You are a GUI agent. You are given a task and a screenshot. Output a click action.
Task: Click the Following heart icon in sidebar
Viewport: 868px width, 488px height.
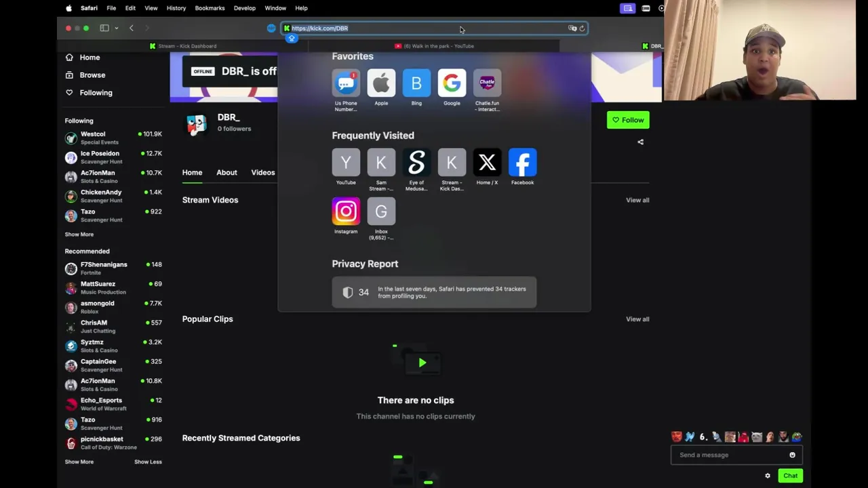(69, 92)
